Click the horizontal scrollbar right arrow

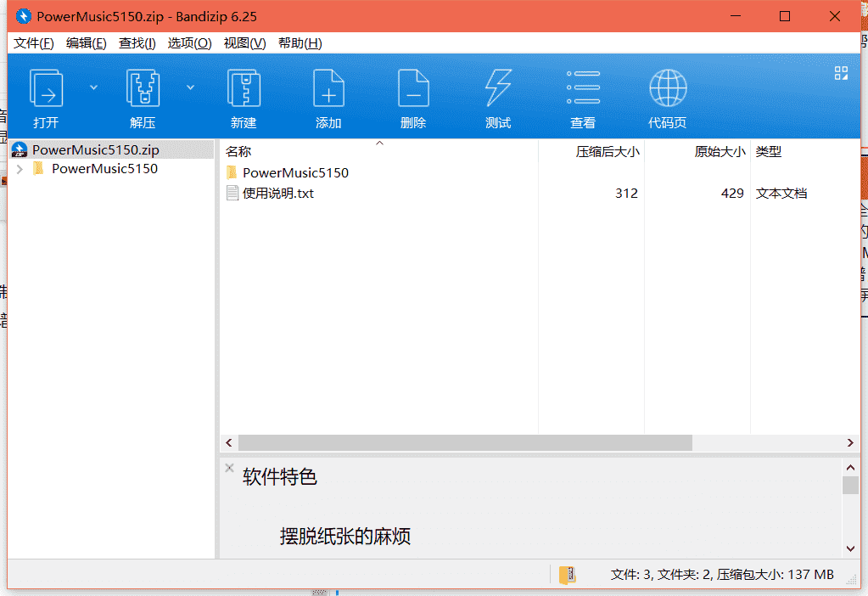point(850,442)
